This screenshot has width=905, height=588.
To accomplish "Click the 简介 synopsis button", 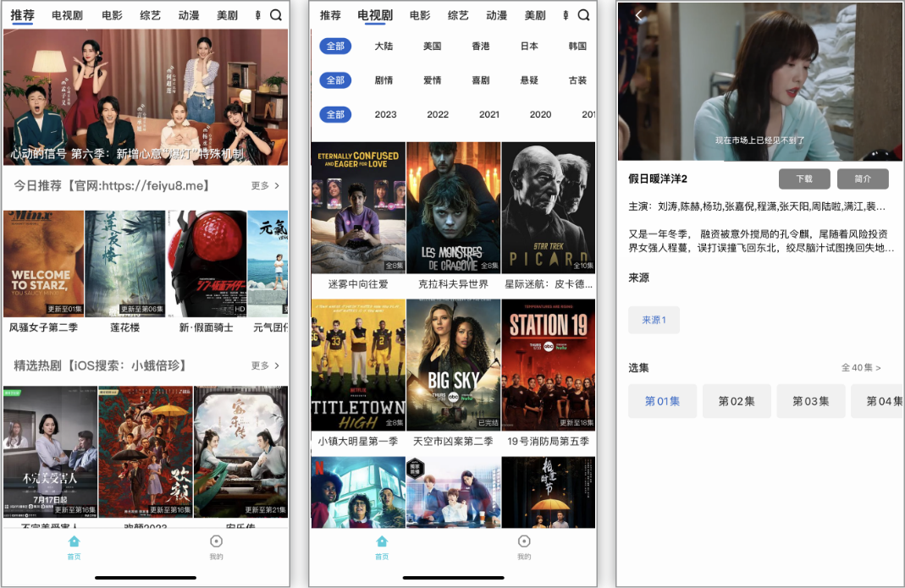I will pyautogui.click(x=863, y=179).
